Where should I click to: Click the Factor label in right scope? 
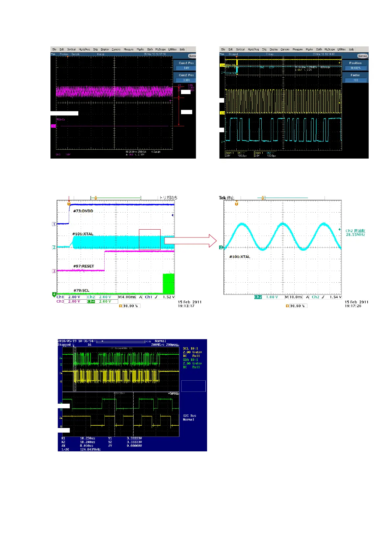point(355,75)
